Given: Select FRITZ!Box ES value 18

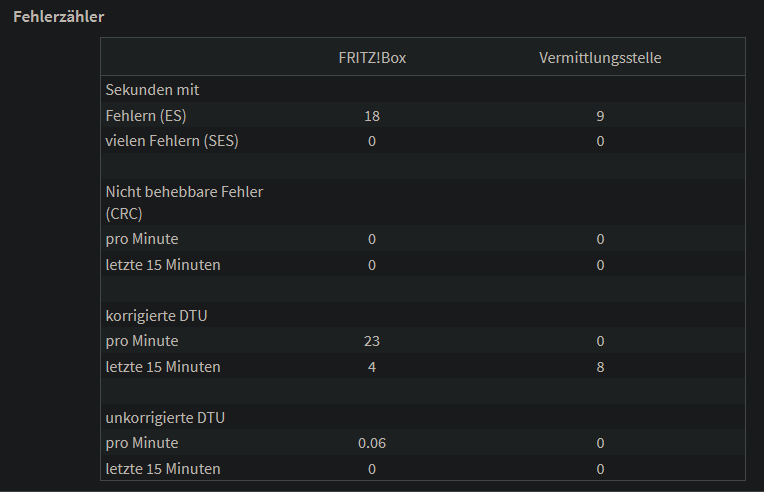Looking at the screenshot, I should point(372,116).
